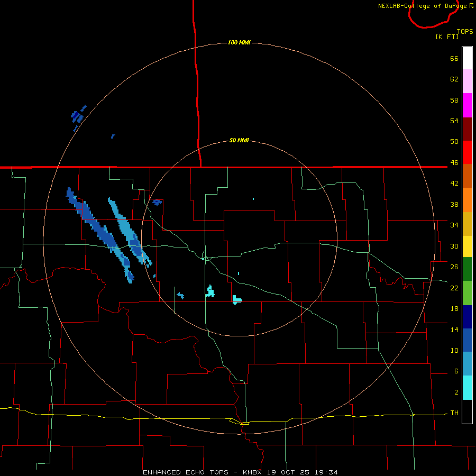Click the cyan echo on vertical green road
This screenshot has height=476, width=476.
point(210,291)
